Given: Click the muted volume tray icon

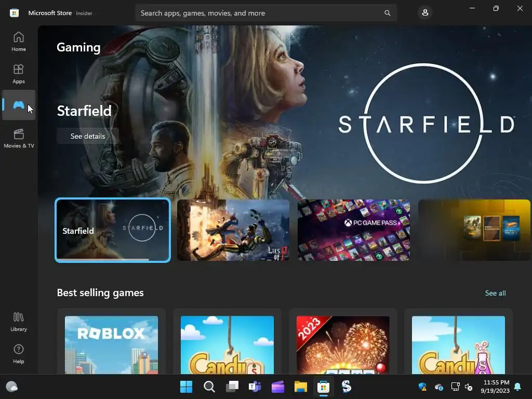Looking at the screenshot, I should pos(469,387).
